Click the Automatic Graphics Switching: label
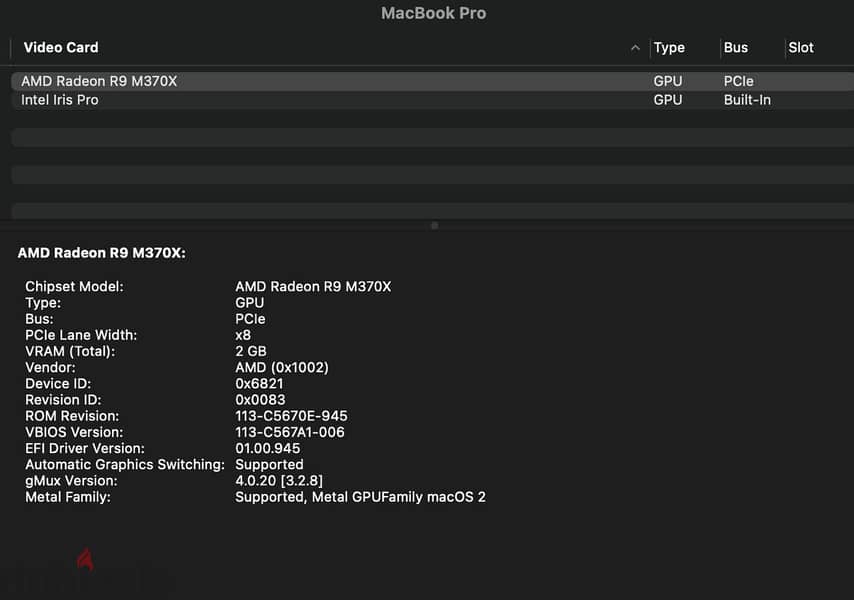854x600 pixels. click(x=125, y=464)
